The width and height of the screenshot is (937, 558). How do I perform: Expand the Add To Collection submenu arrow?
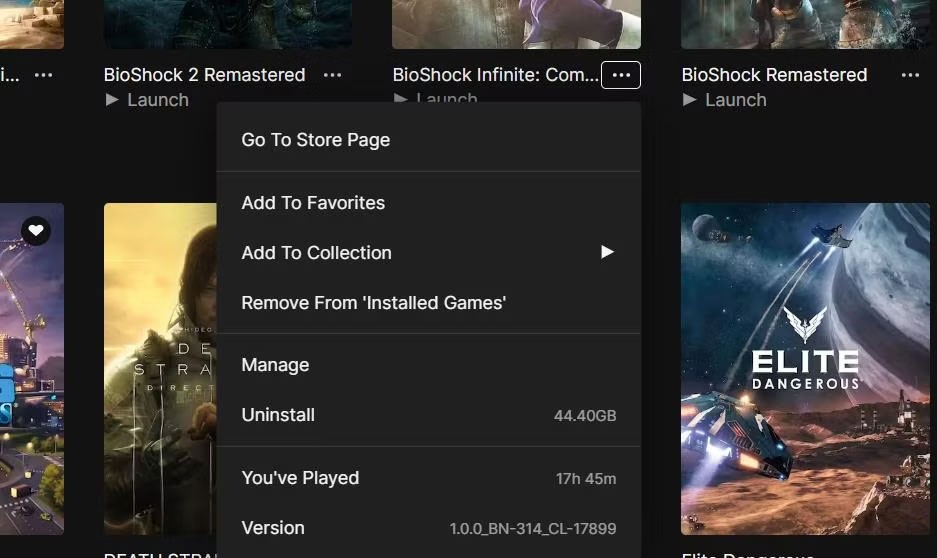tap(606, 253)
